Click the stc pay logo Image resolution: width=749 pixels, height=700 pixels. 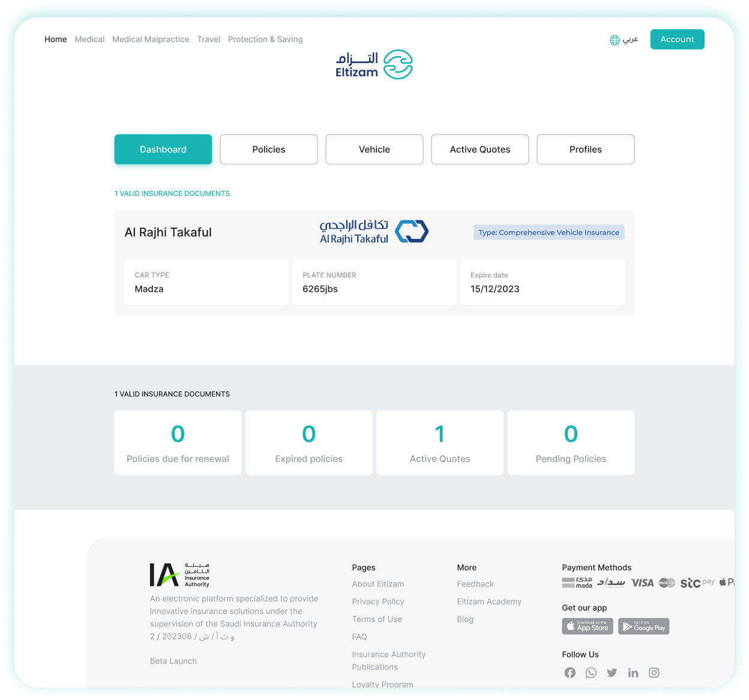(697, 582)
